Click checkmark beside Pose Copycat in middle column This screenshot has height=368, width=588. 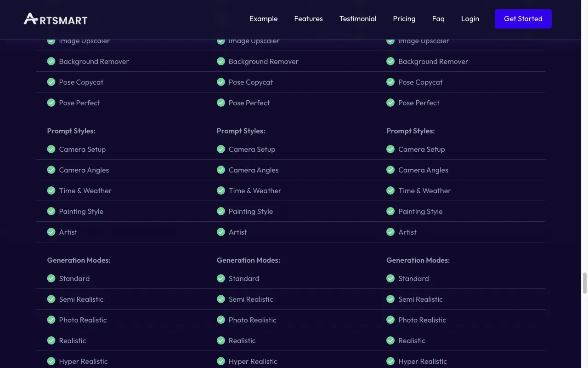(221, 82)
